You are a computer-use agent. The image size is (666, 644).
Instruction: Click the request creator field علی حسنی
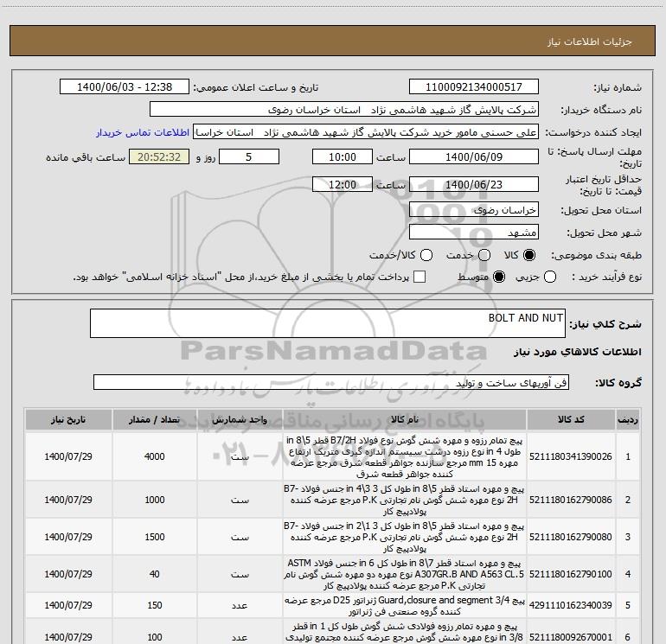366,132
